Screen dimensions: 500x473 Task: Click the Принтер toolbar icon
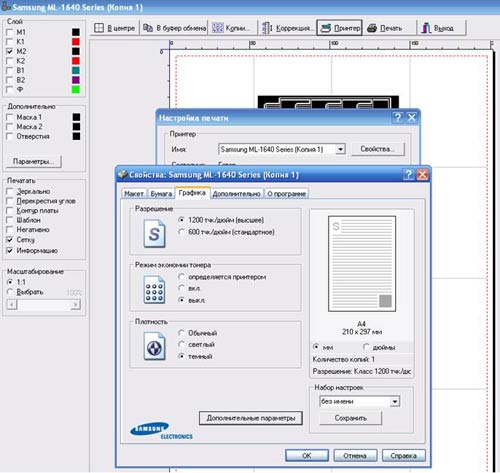tap(326, 28)
